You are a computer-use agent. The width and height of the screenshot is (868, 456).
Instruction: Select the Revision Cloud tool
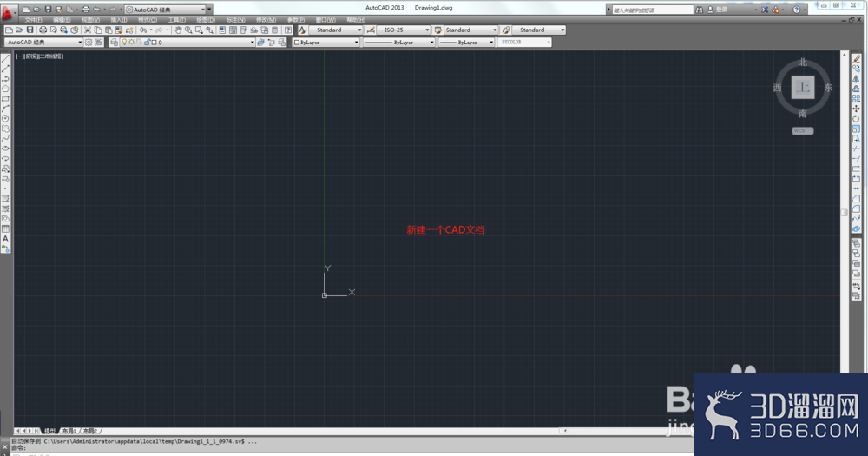[5, 129]
